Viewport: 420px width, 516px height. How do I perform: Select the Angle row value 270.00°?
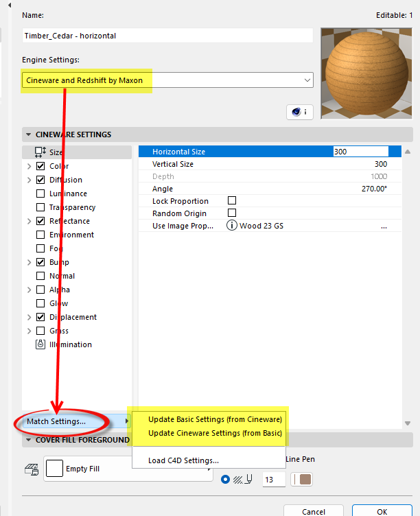pos(374,189)
